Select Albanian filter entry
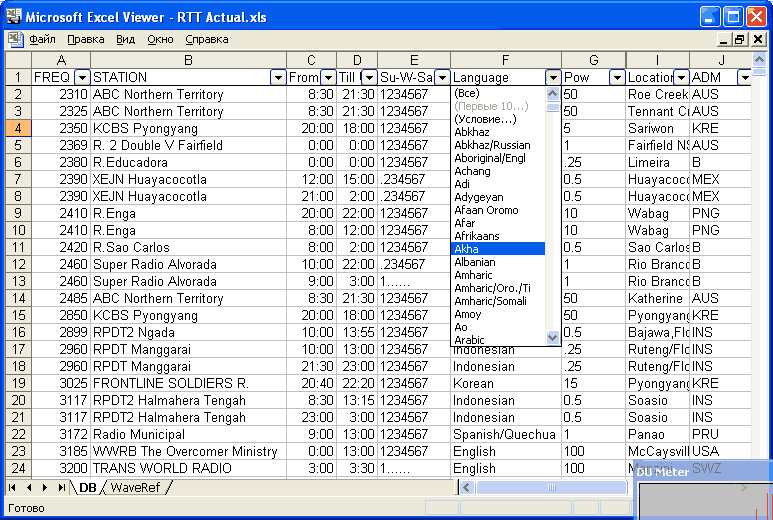The image size is (773, 520). [x=498, y=262]
